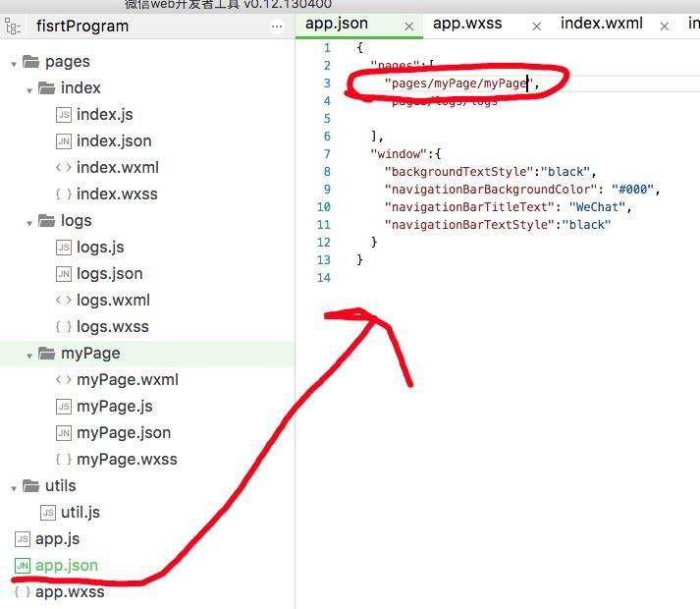Open the more options ellipsis menu
The image size is (700, 609).
277,27
